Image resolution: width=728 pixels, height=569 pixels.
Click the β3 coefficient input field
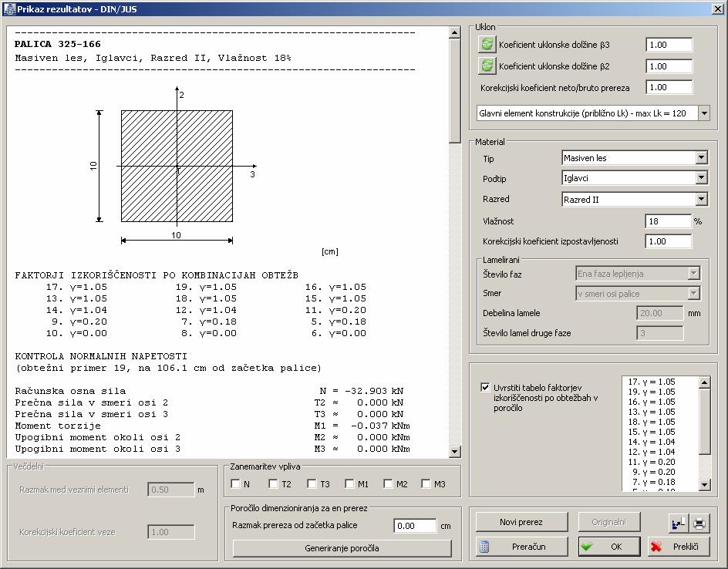coord(669,45)
